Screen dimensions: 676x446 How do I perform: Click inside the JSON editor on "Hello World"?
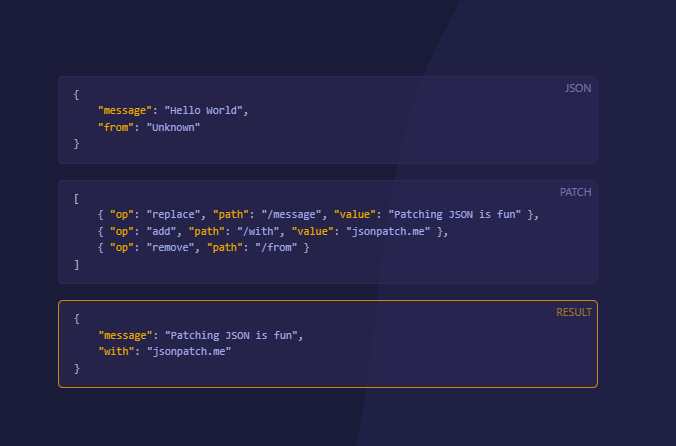coord(206,111)
